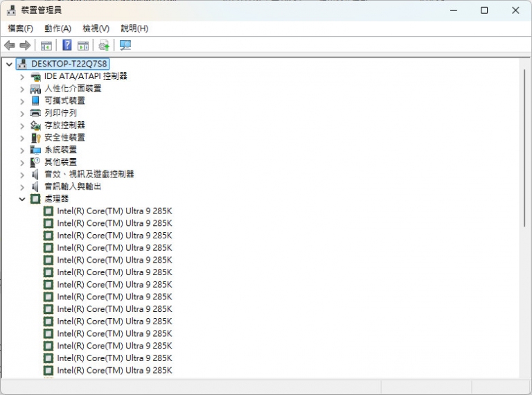Toggle the action pane toolbar icon
532x395 pixels.
pos(83,46)
